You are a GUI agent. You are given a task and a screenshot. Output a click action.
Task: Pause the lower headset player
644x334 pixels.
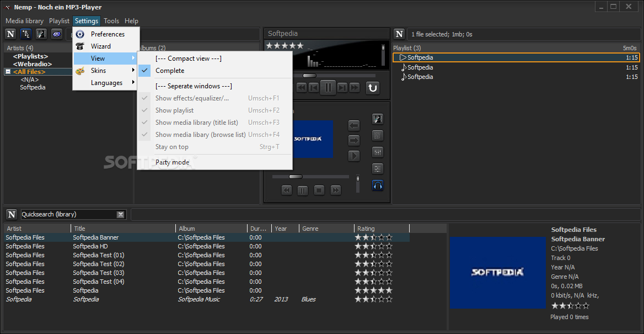coord(303,190)
